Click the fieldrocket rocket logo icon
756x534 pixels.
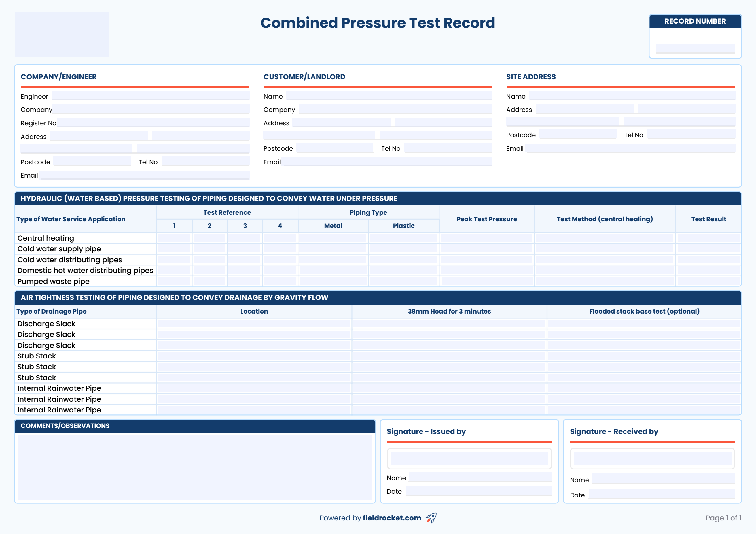point(431,518)
